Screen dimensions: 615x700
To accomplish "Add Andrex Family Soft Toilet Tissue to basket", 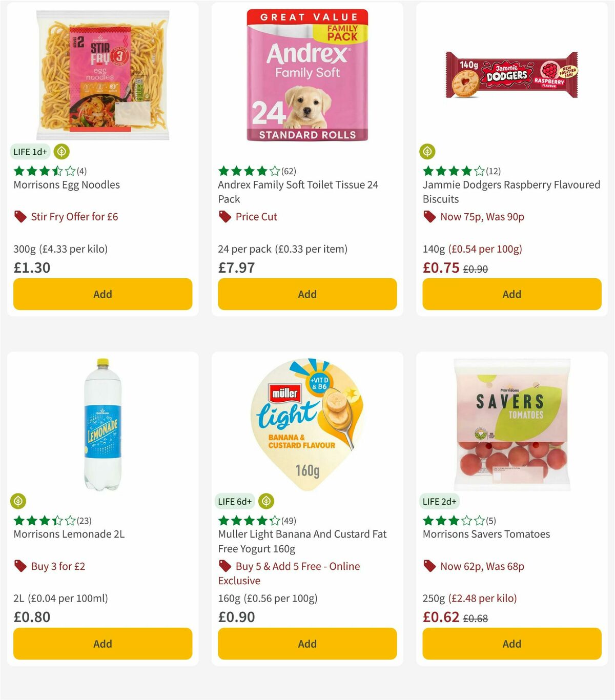I will coord(306,294).
